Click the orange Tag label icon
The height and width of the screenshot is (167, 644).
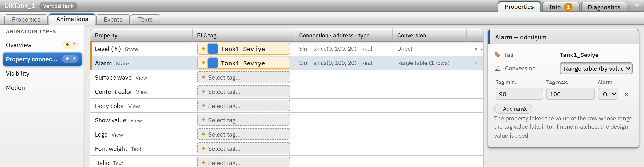pyautogui.click(x=497, y=55)
